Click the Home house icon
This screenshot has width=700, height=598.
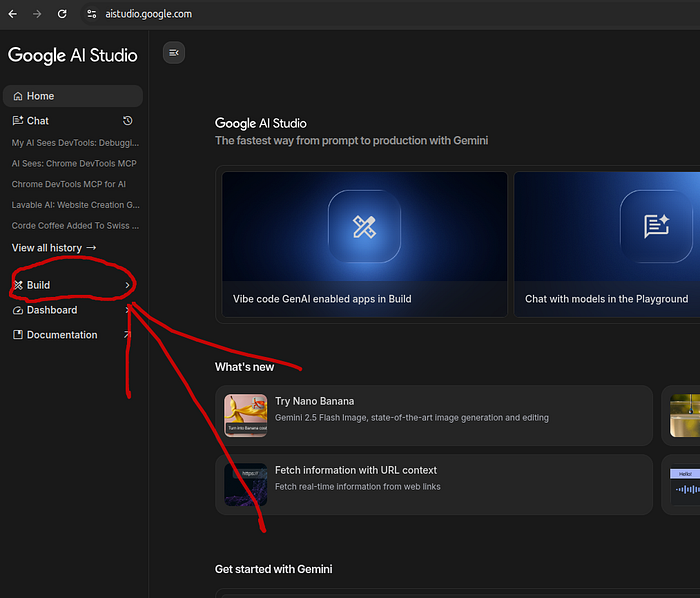[x=18, y=96]
